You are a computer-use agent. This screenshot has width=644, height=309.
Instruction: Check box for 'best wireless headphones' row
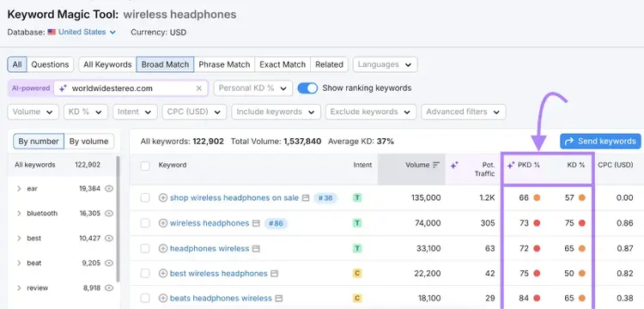tap(145, 273)
